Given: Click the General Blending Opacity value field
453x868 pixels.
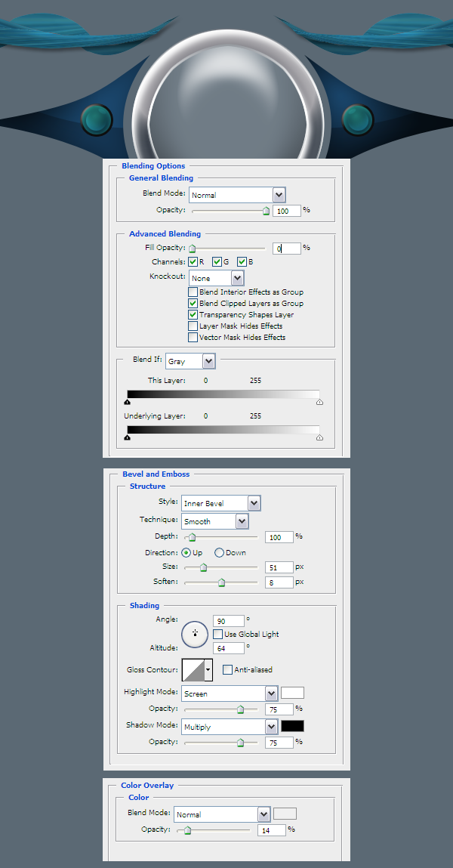Looking at the screenshot, I should click(x=286, y=211).
